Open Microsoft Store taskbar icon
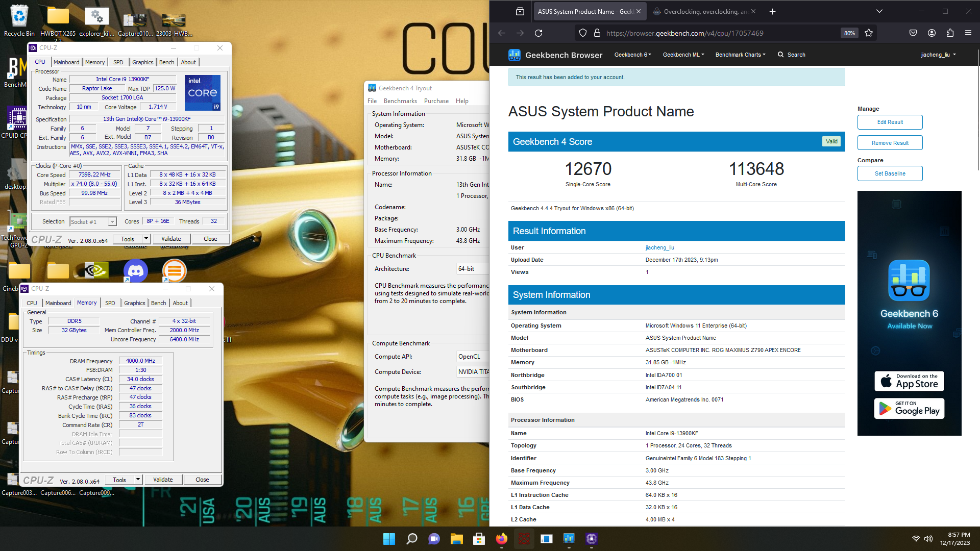Viewport: 980px width, 551px height. (479, 539)
